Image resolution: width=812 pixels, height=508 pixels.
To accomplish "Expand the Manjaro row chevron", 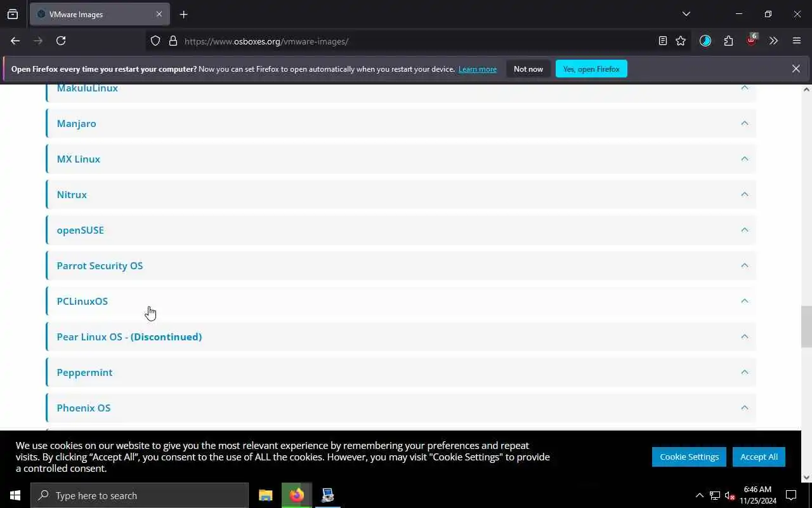I will (745, 123).
